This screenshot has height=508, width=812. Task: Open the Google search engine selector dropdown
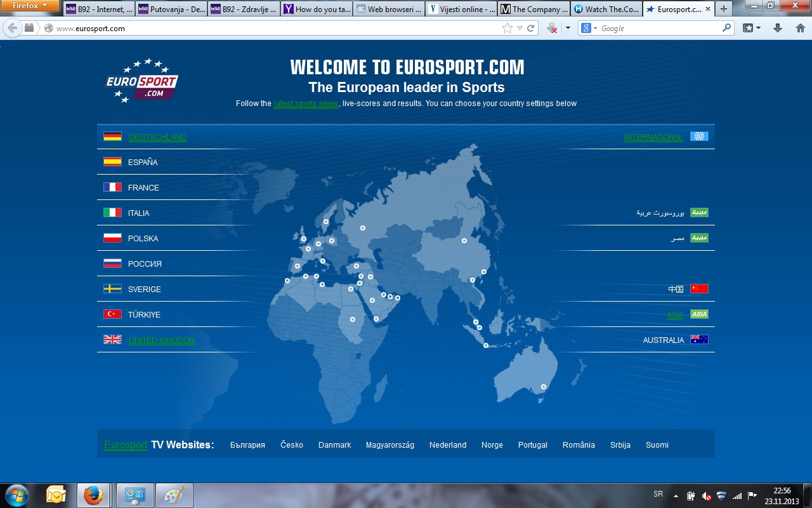[589, 28]
